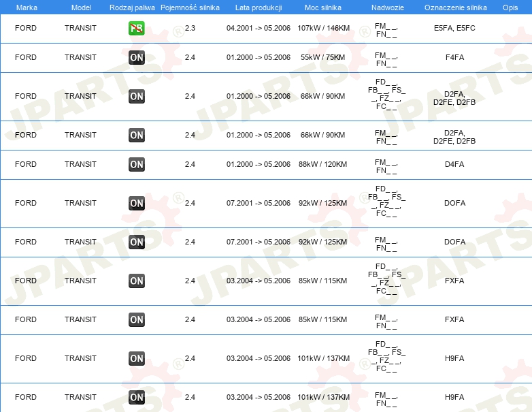The width and height of the screenshot is (532, 412).
Task: Select the Marka column header
Action: click(x=27, y=7)
